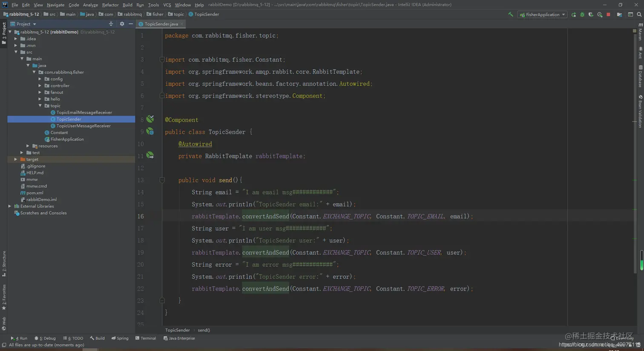Expand the fanout package
Viewport: 644px width, 351px height.
(40, 92)
